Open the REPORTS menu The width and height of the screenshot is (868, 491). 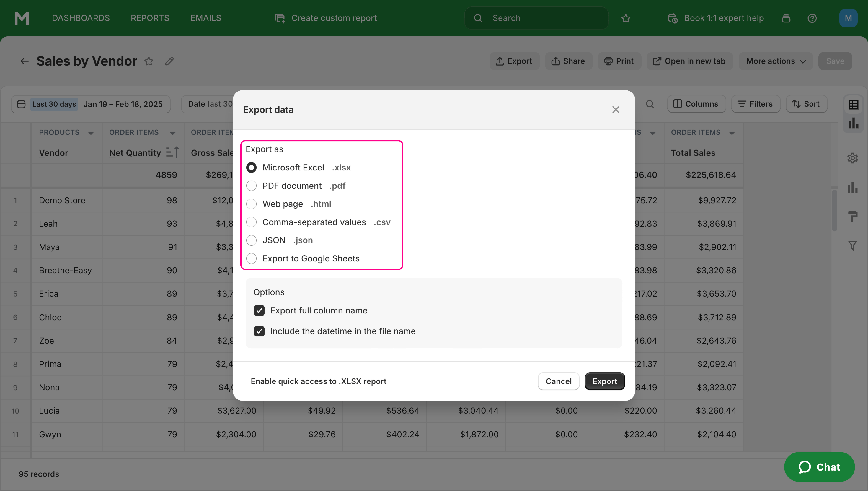pos(150,18)
